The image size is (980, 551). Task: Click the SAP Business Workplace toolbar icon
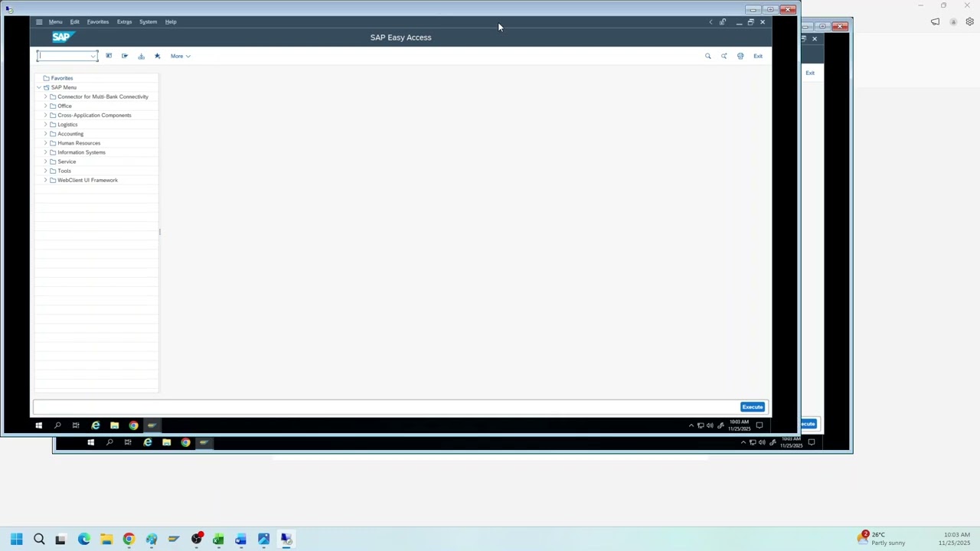pyautogui.click(x=125, y=56)
